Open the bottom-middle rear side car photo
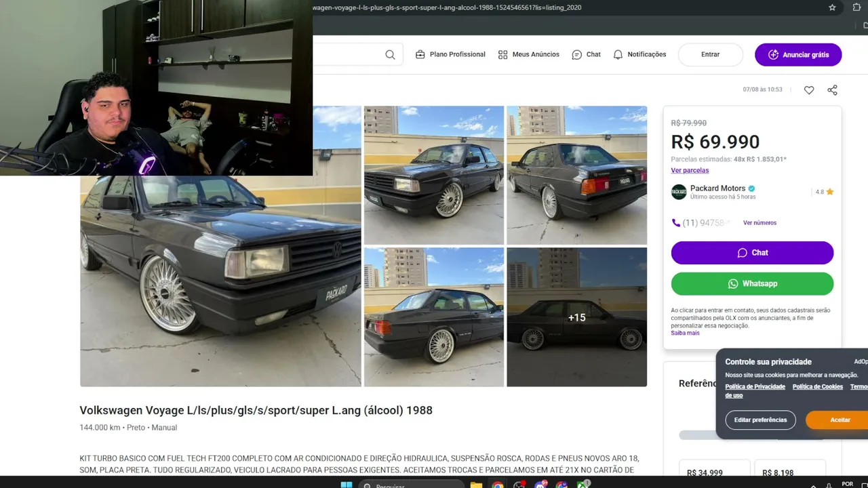The width and height of the screenshot is (868, 488). pos(434,317)
